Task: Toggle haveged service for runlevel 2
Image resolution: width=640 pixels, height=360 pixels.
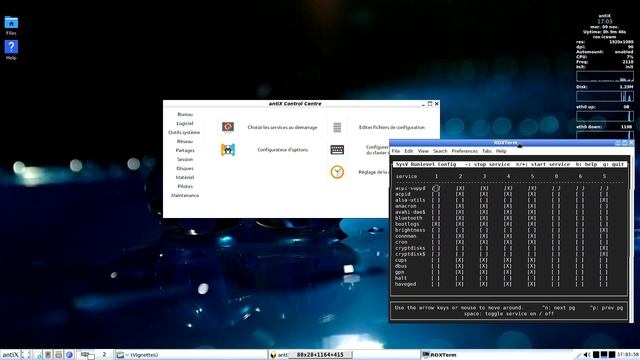Action: coord(460,284)
